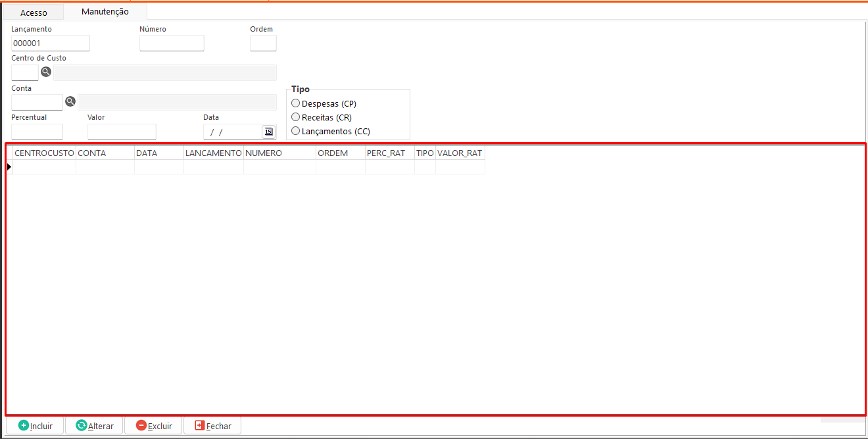Open the Manutenção tab
868x439 pixels.
[105, 12]
